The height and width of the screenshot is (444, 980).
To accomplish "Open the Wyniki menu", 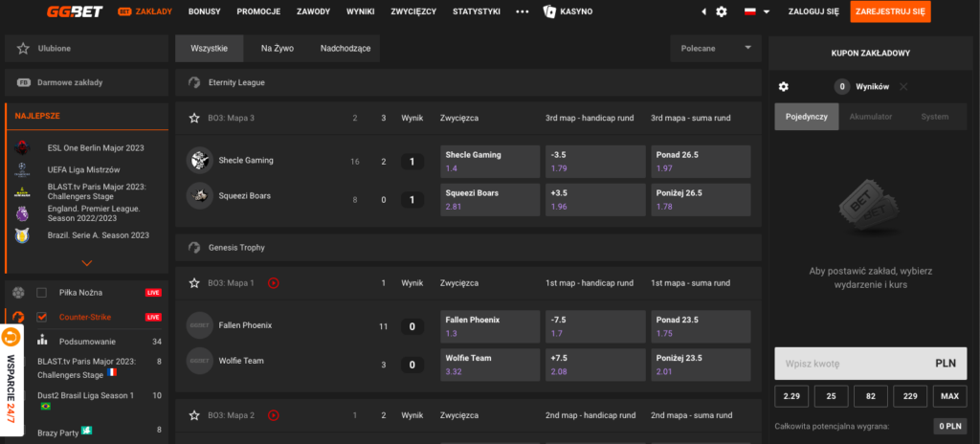I will pyautogui.click(x=361, y=11).
